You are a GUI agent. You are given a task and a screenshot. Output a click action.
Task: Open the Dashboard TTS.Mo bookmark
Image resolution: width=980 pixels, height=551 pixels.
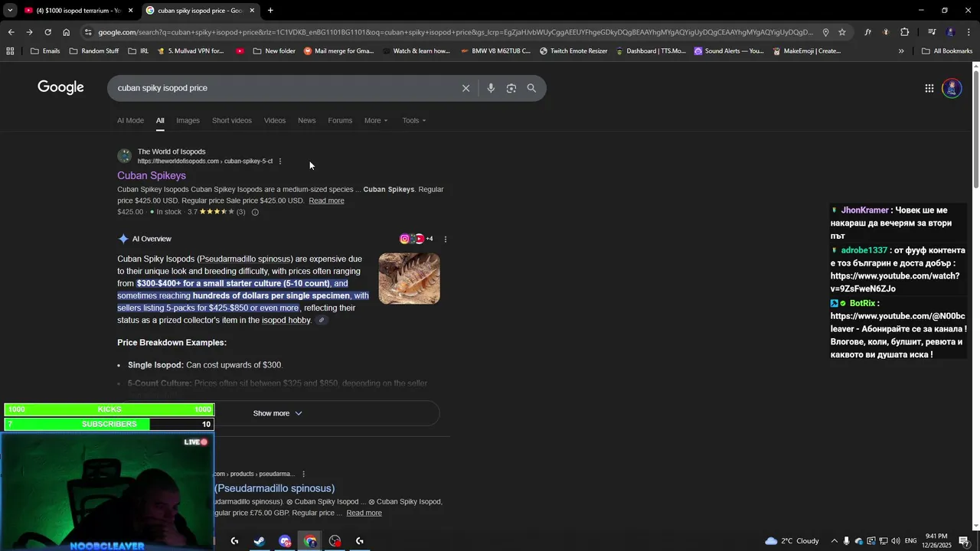[651, 51]
